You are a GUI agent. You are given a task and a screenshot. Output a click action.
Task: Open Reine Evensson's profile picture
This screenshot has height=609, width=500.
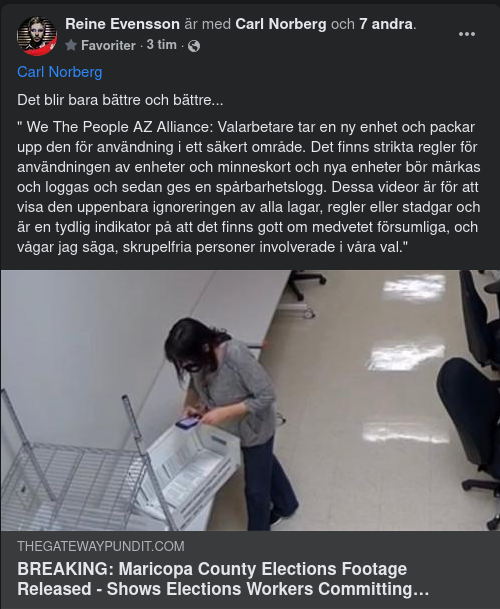pos(37,36)
